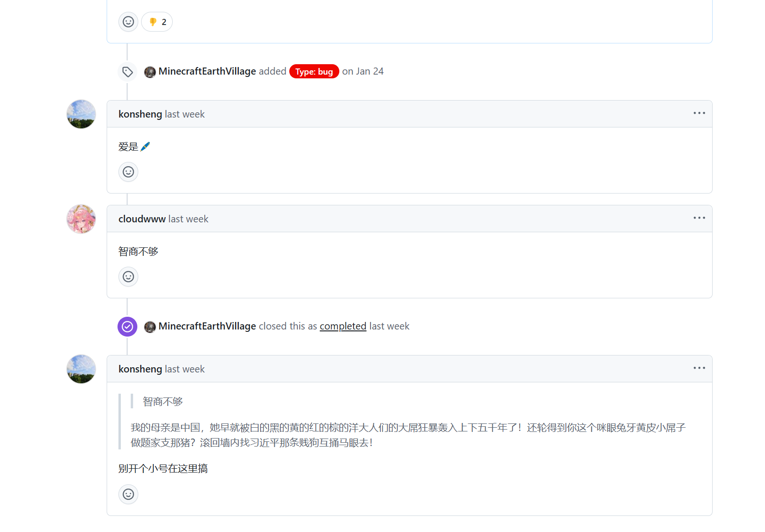
Task: Click the purple closed-issue check icon
Action: (x=127, y=327)
